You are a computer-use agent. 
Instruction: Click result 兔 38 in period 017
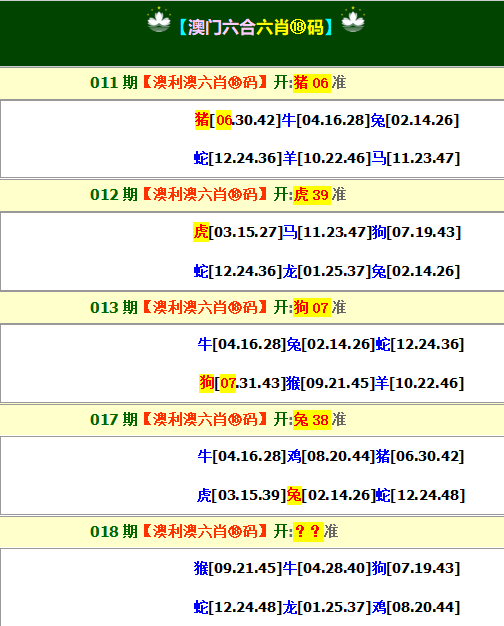point(312,420)
